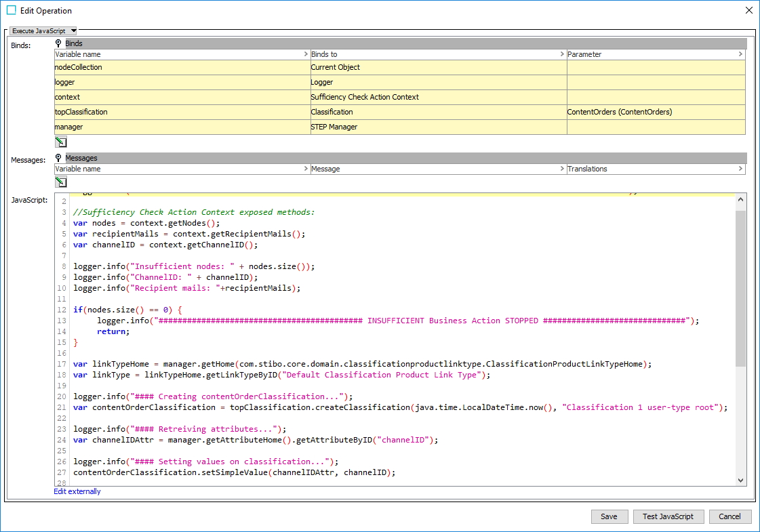Click the code editor scrollbar down arrow
Image resolution: width=760 pixels, height=532 pixels.
click(x=740, y=480)
